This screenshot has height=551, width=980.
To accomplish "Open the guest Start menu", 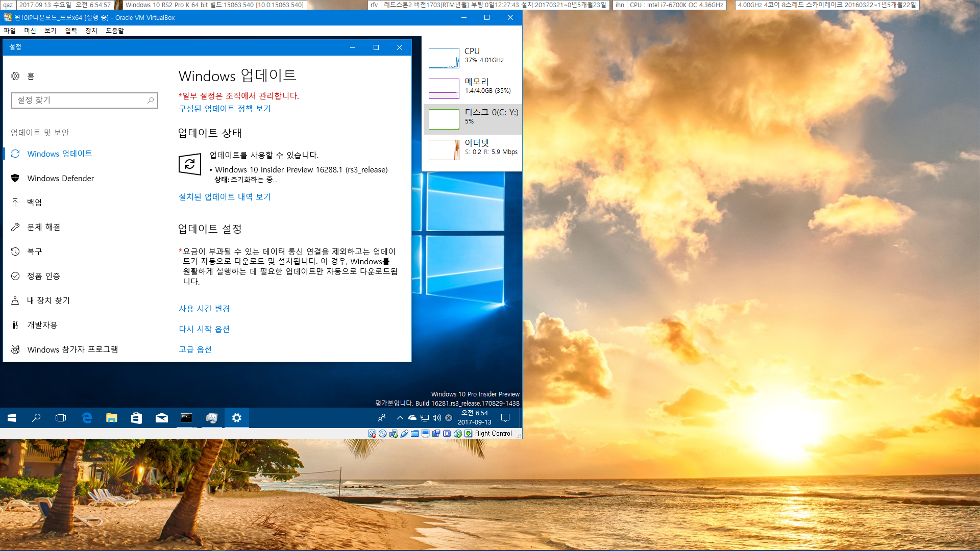I will [x=12, y=418].
